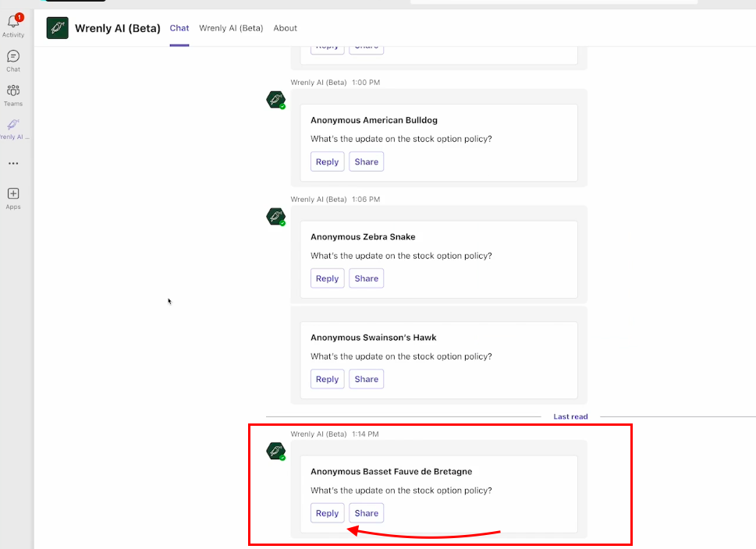The image size is (756, 549).
Task: Click the 1:06 PM message timestamp
Action: [366, 199]
